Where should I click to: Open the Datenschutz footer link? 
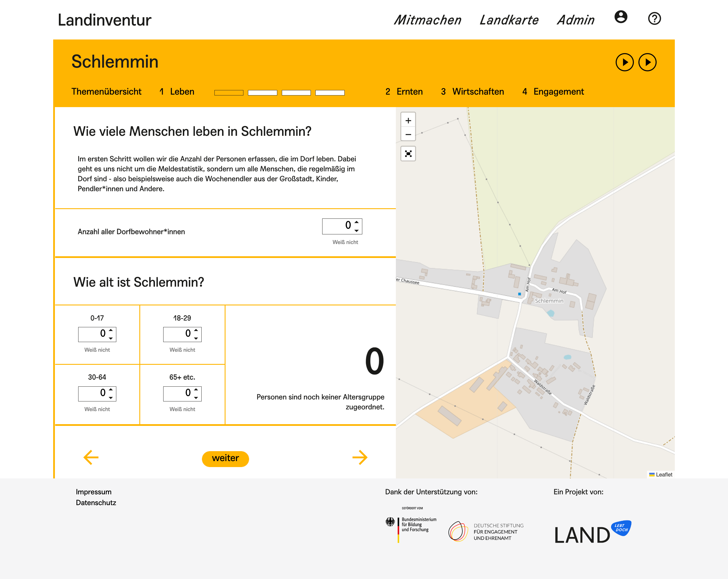(x=96, y=502)
